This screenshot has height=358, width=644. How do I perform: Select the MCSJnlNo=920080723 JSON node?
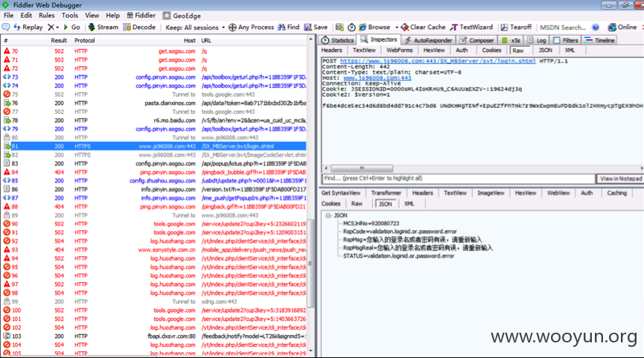point(371,223)
